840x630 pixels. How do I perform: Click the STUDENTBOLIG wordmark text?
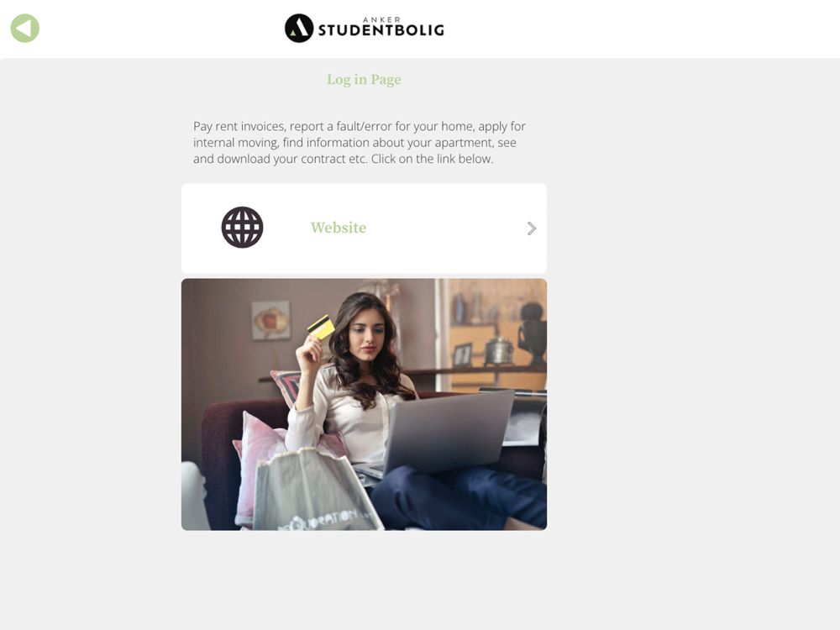[381, 30]
